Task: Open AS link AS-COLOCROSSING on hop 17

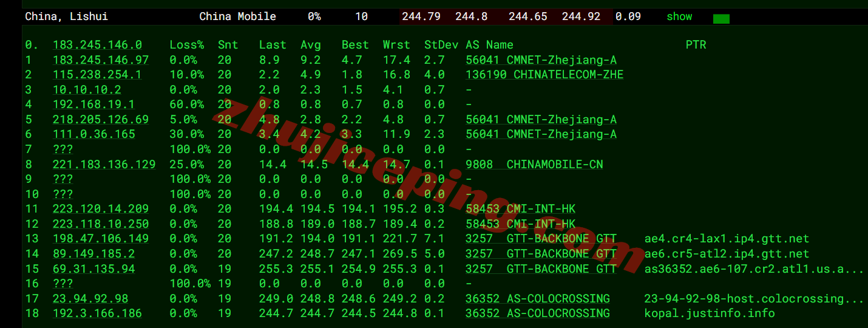Action: tap(538, 298)
